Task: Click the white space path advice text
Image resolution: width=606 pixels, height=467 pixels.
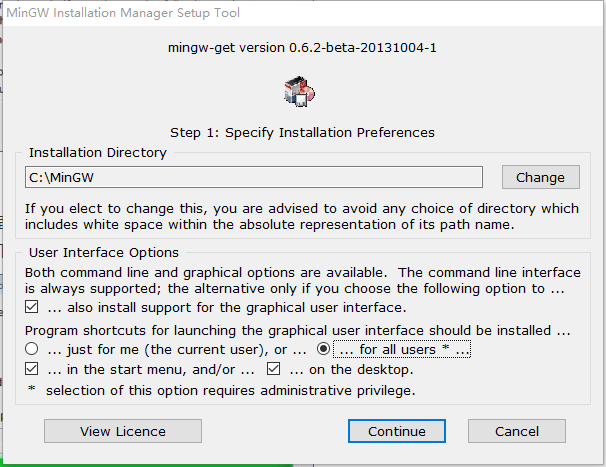Action: click(302, 216)
